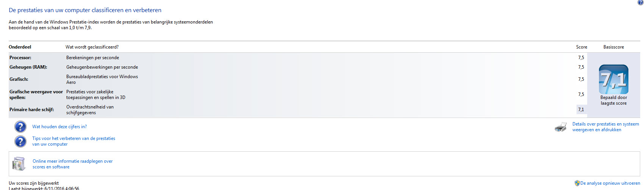Click the question mark icon beside performance tips
Viewport: 644px width, 190px height.
click(20, 141)
